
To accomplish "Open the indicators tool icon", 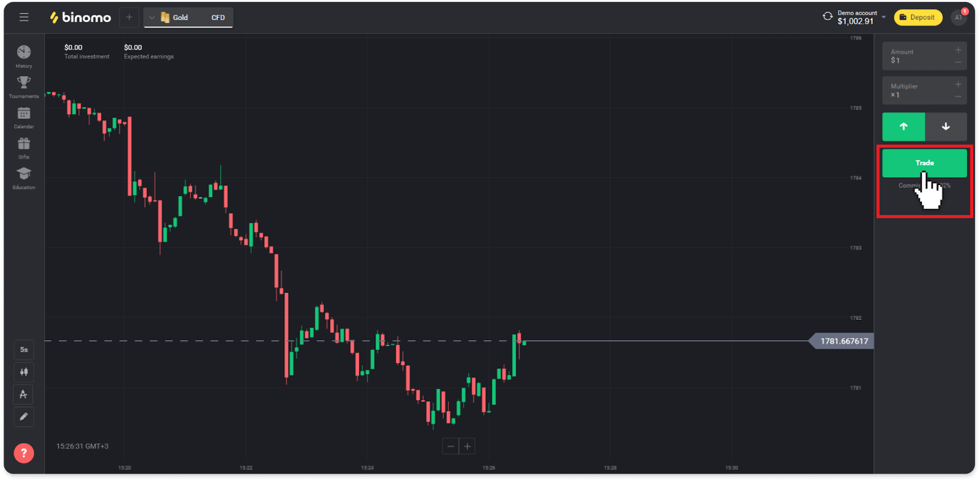I will point(24,395).
